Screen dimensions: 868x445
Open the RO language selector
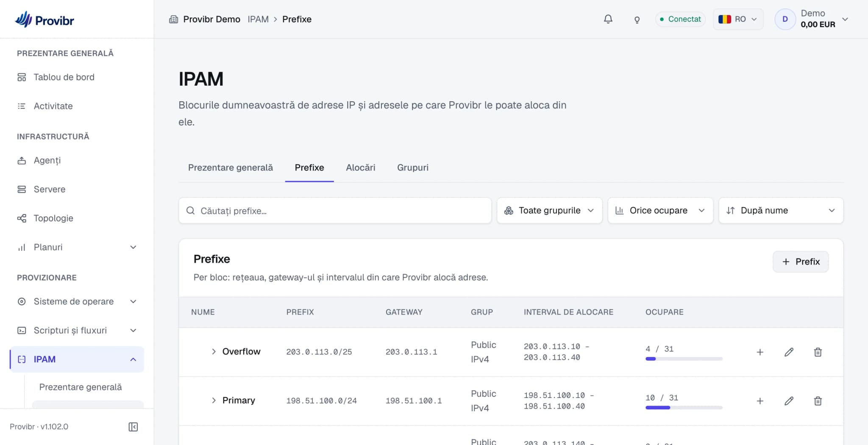(x=738, y=19)
